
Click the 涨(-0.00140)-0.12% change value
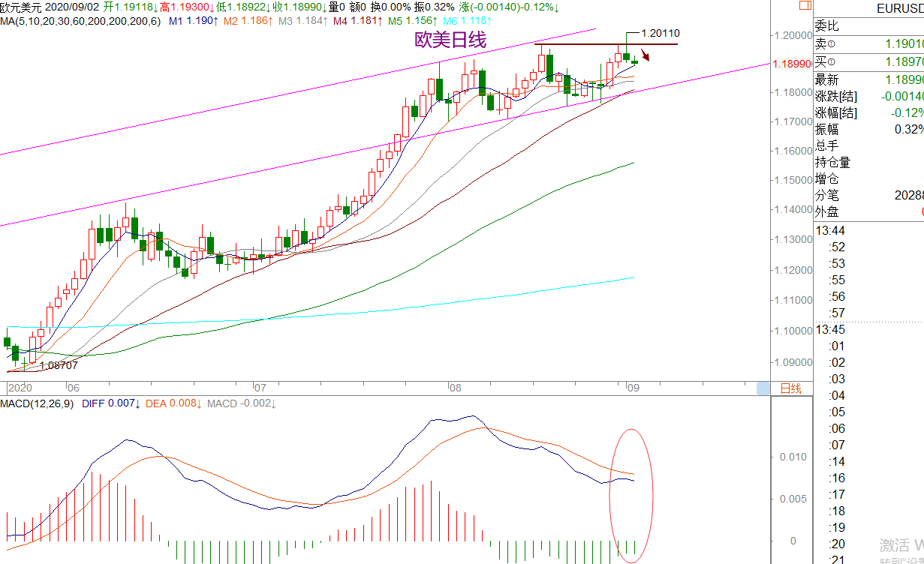(x=510, y=7)
